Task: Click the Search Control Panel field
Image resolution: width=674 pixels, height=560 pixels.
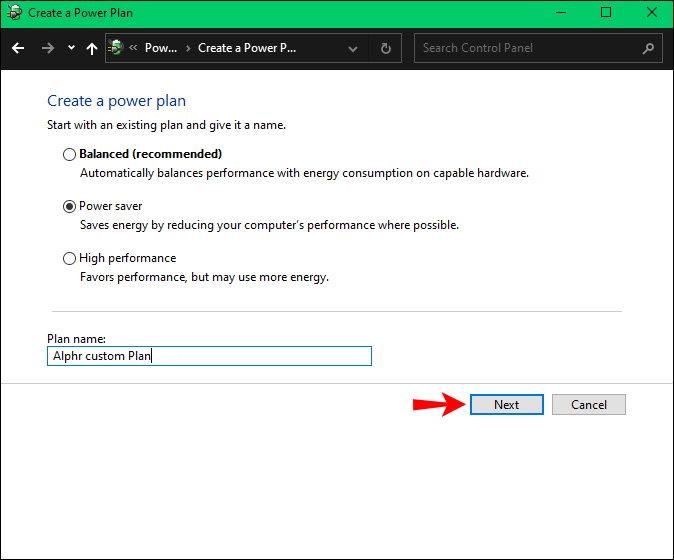Action: pyautogui.click(x=538, y=48)
